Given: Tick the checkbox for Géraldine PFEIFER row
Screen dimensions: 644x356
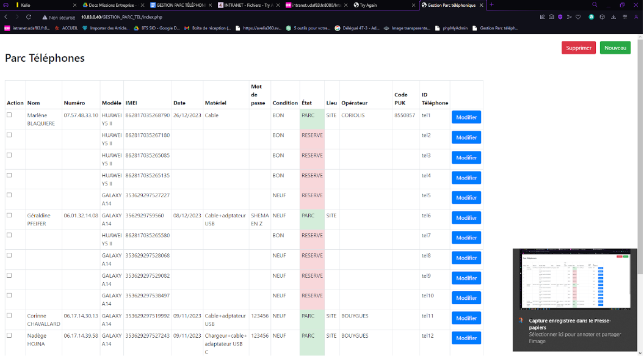Looking at the screenshot, I should (x=9, y=216).
